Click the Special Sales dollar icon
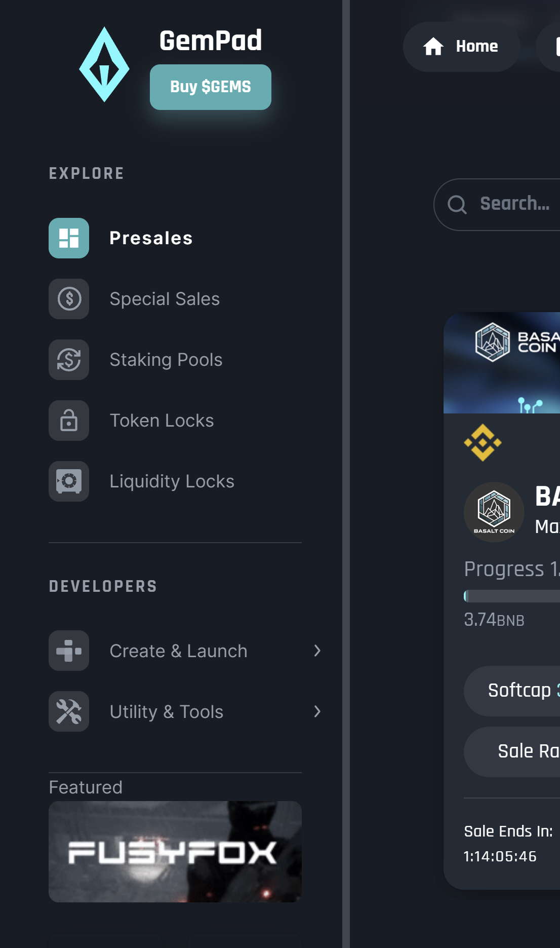Screen dimensions: 560x948 point(69,299)
